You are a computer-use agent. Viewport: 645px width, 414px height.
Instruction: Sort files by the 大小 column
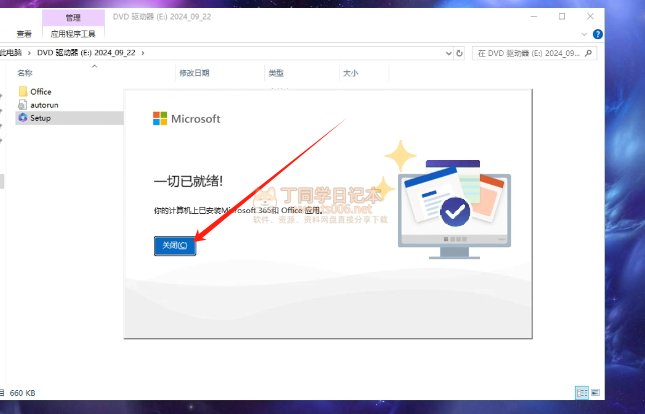(x=350, y=73)
